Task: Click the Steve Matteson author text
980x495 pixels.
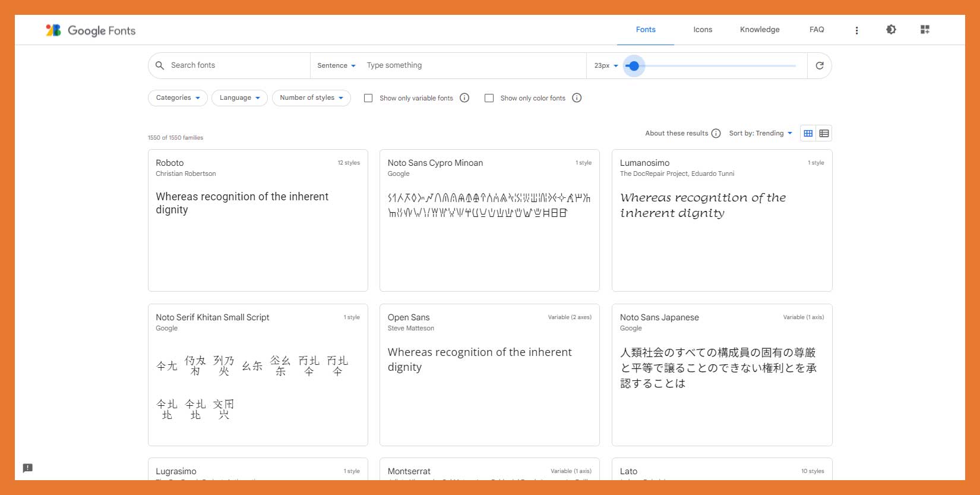Action: click(x=411, y=328)
